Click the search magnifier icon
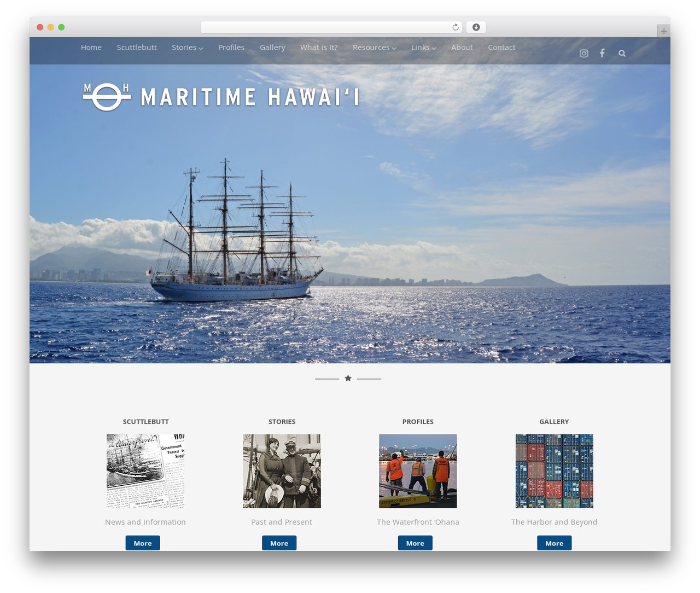This screenshot has width=700, height=593. tap(622, 53)
